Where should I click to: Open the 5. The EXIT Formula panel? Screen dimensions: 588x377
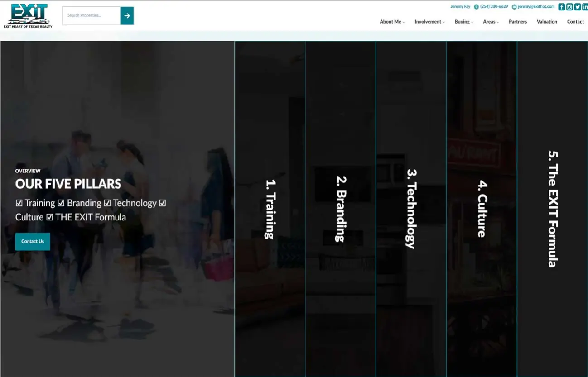[553, 209]
